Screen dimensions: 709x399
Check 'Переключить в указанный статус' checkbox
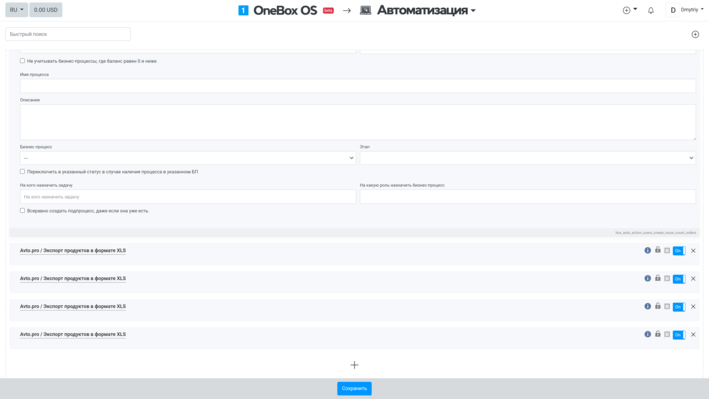[22, 171]
